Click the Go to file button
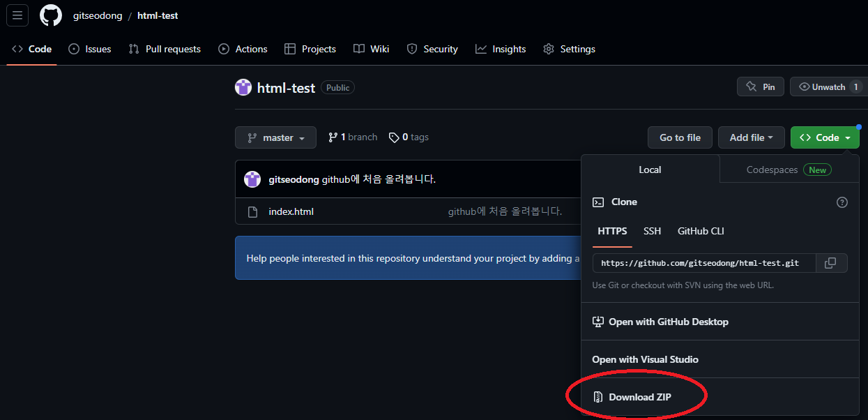868x420 pixels. pos(680,137)
